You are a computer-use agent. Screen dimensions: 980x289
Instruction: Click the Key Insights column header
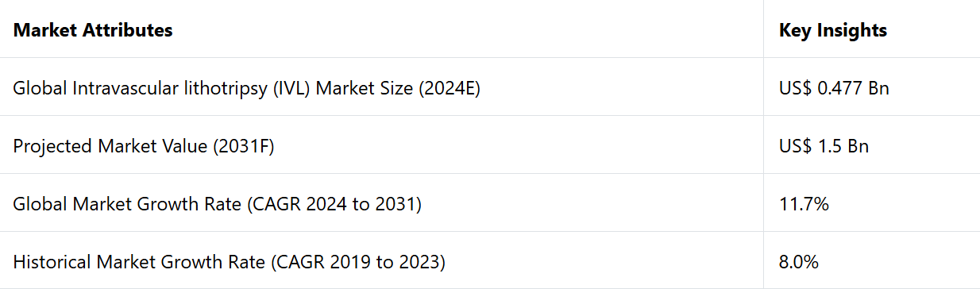833,30
